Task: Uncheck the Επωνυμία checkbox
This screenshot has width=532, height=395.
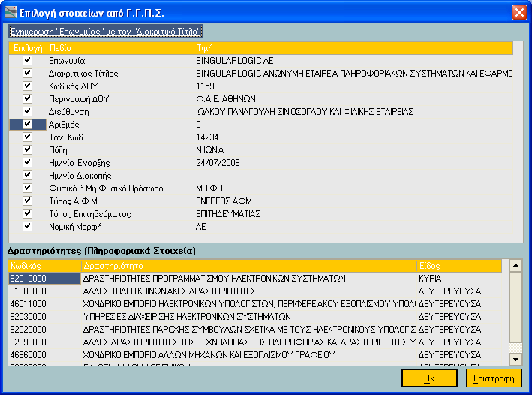Action: pyautogui.click(x=28, y=61)
